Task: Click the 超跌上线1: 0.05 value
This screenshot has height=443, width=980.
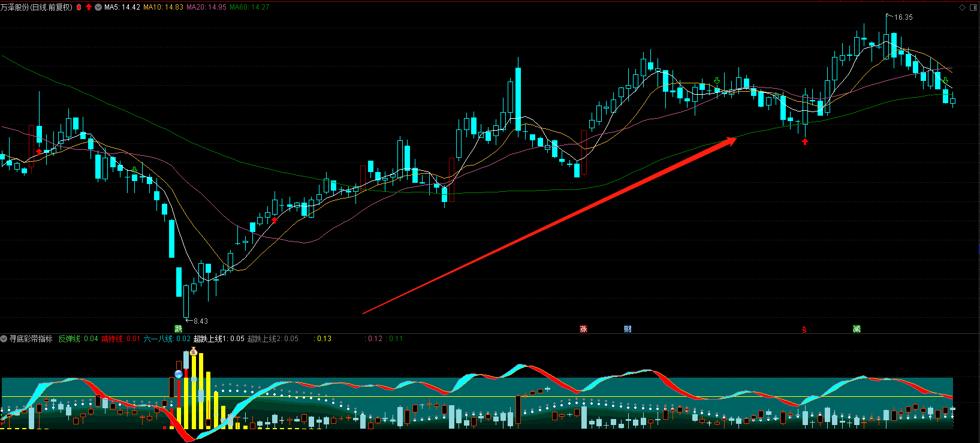Action: coord(219,339)
